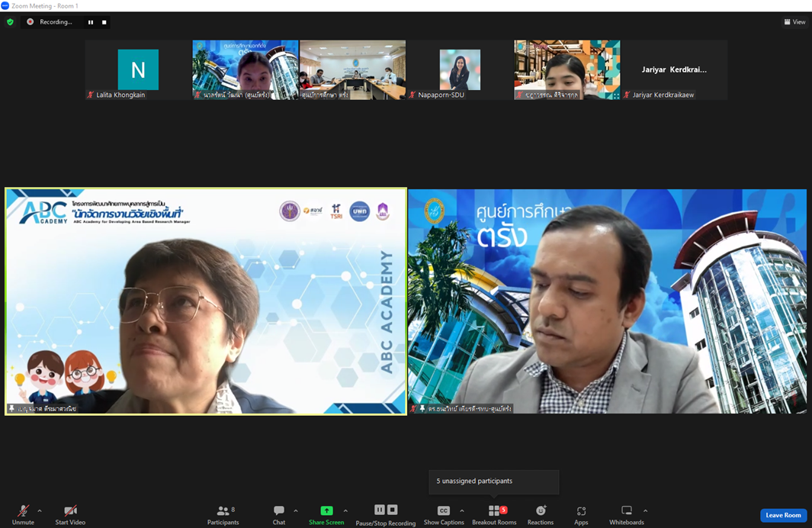
Task: Click the green Share Screen icon
Action: (x=326, y=510)
